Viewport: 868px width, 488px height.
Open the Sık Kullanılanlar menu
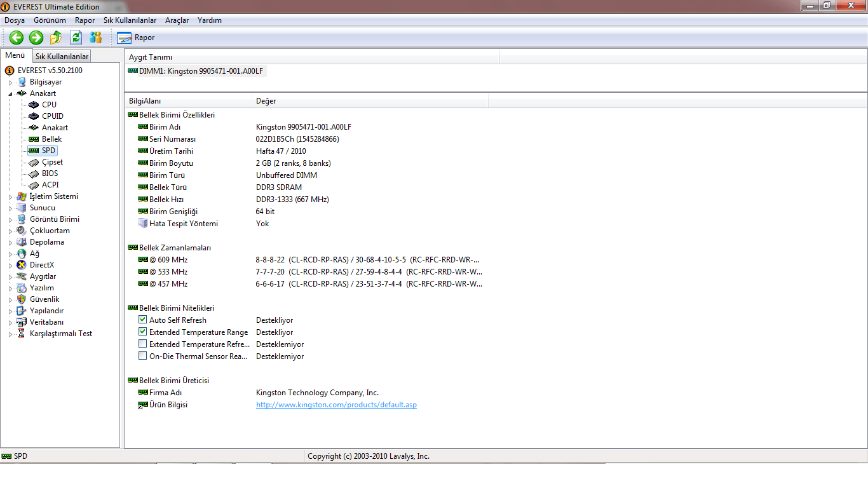(x=130, y=20)
